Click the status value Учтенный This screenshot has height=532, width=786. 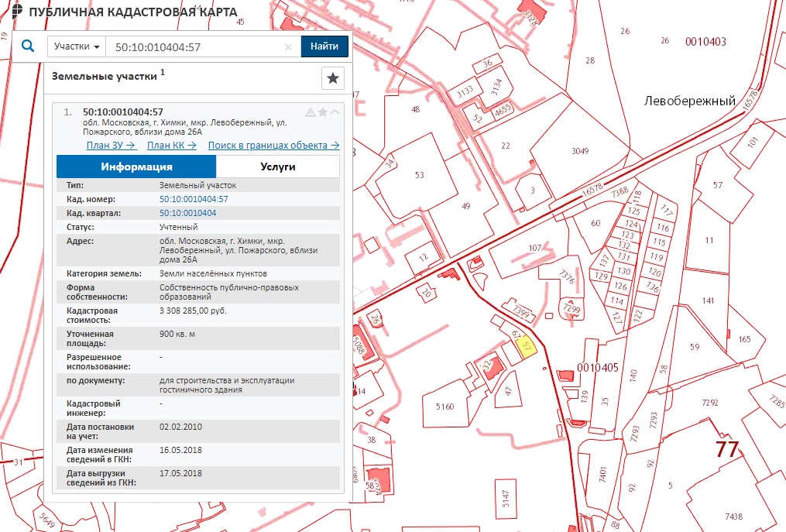(178, 227)
